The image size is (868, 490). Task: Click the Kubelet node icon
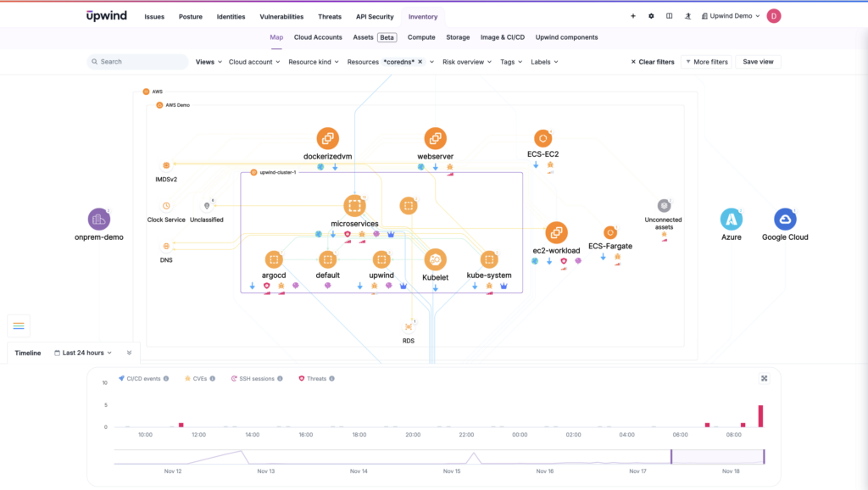[435, 259]
